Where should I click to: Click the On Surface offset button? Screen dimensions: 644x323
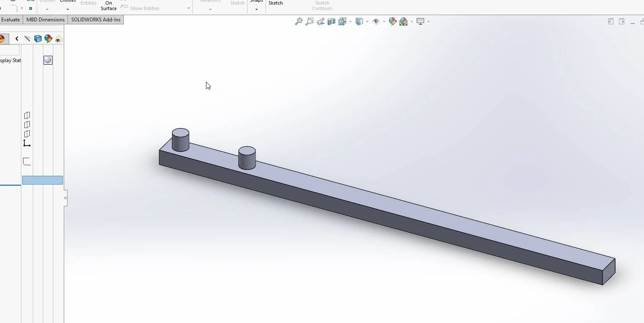109,5
